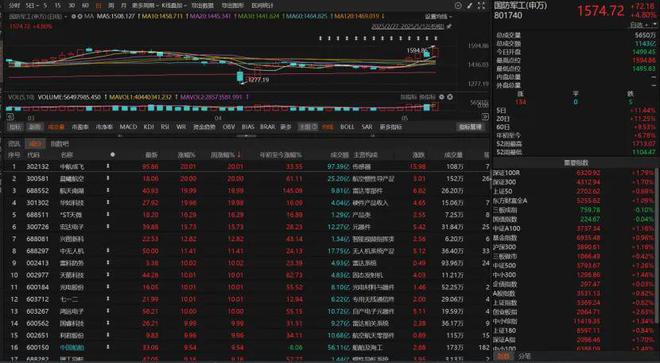Viewport: 660px width, 363px height.
Task: Toggle the SAR overlay indicator
Action: (x=367, y=127)
